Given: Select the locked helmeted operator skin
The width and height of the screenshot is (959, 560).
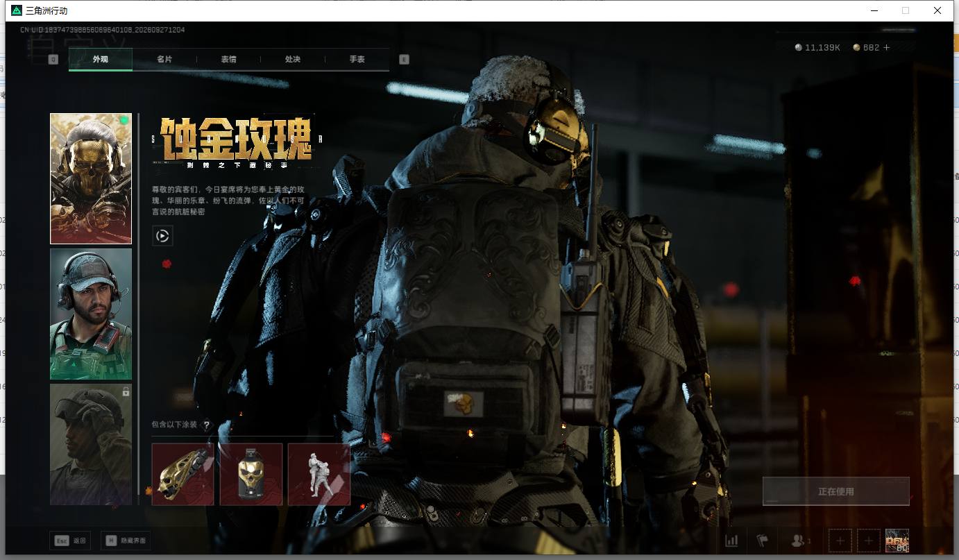Looking at the screenshot, I should [x=91, y=444].
